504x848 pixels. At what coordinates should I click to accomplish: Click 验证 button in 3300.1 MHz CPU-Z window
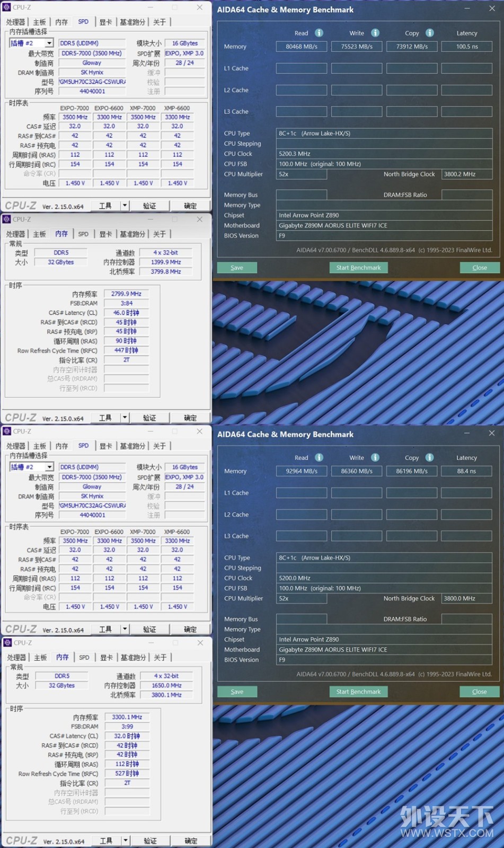click(x=150, y=841)
